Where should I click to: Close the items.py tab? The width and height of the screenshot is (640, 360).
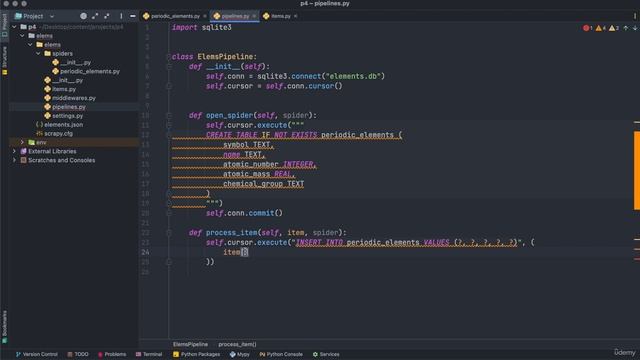(296, 16)
